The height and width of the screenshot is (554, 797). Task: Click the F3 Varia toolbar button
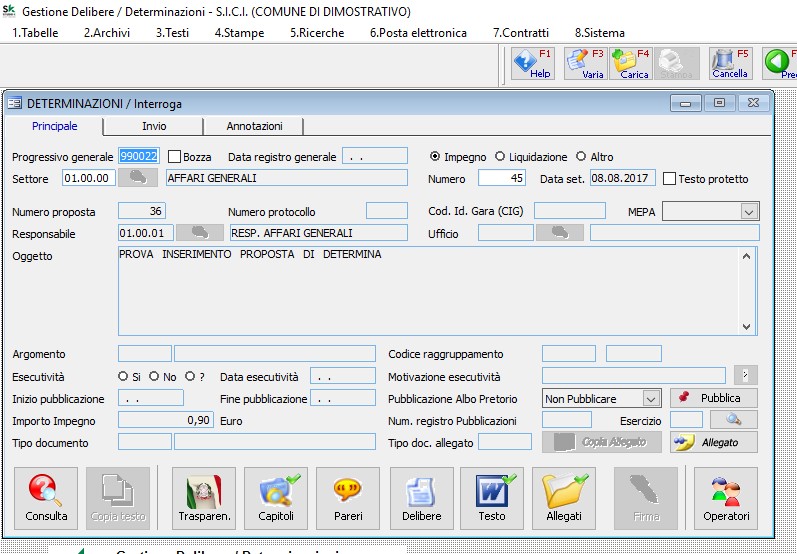click(585, 64)
